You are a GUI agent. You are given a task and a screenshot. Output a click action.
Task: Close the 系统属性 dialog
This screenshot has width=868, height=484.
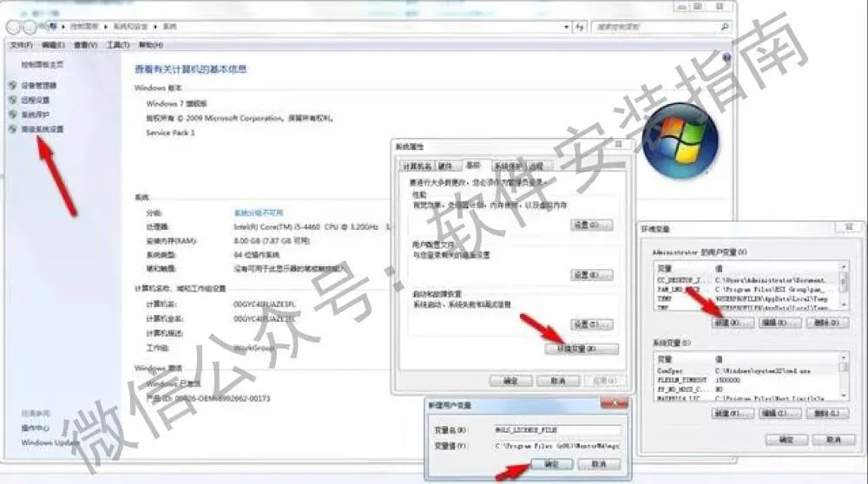619,145
